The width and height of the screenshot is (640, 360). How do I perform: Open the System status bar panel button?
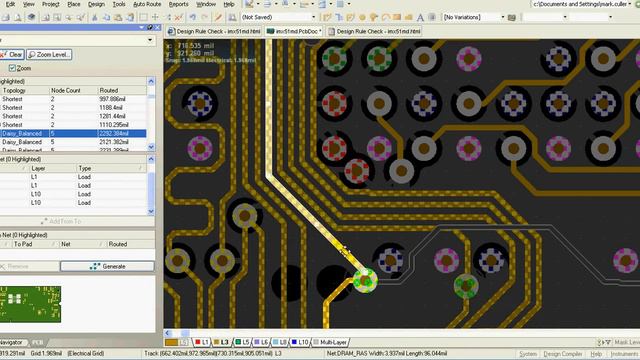point(528,353)
